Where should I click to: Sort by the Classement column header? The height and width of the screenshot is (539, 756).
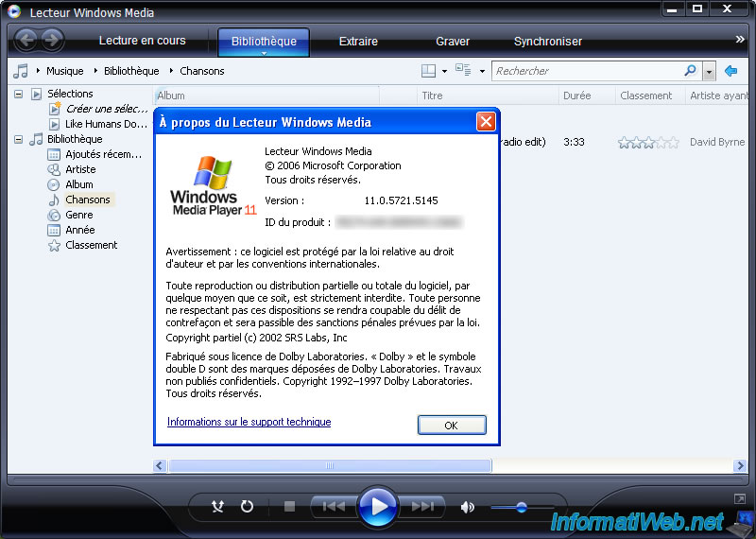point(650,96)
